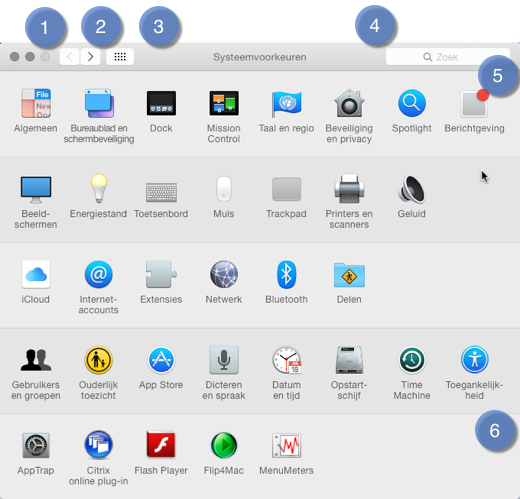Go back with the left arrow button
Screen dimensions: 520x499
70,57
